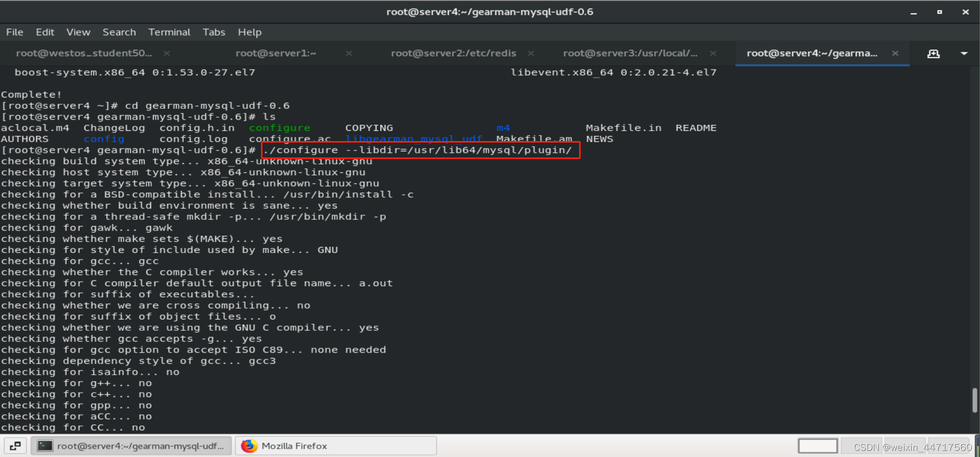
Task: Click 'config.log' in the ls output
Action: [x=194, y=139]
